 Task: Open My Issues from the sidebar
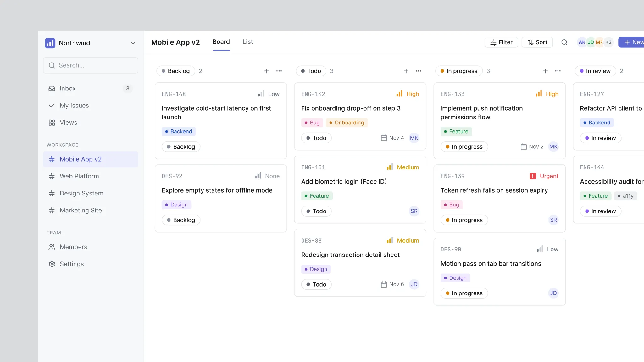pos(91,106)
